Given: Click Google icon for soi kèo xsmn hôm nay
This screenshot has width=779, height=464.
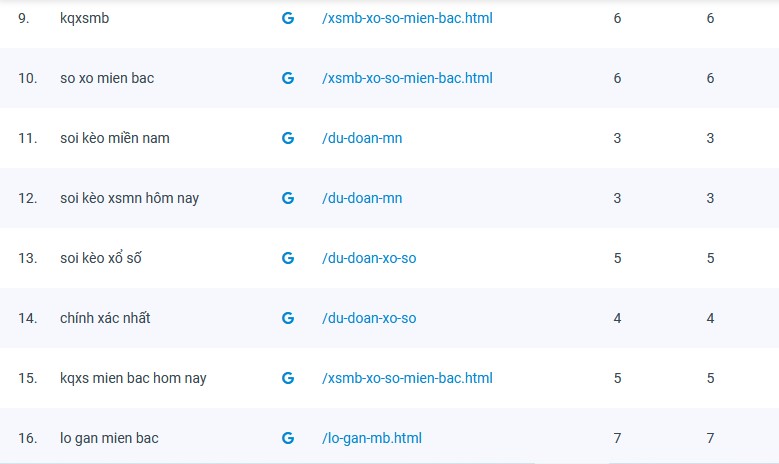Looking at the screenshot, I should pos(288,198).
